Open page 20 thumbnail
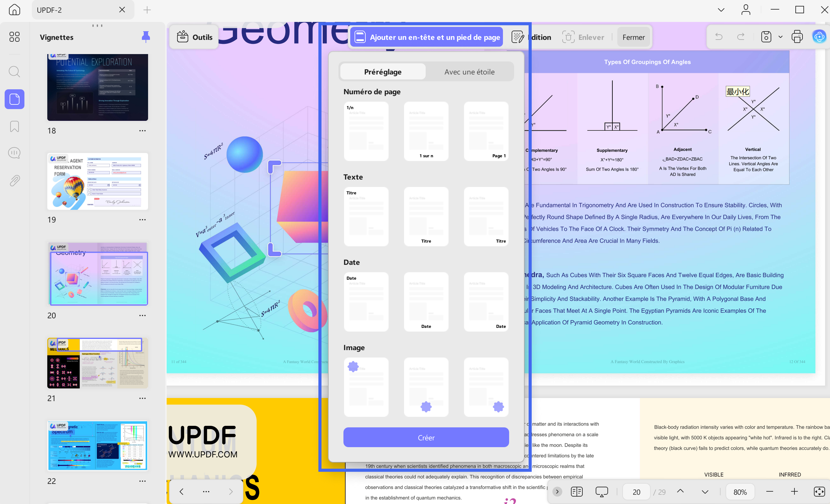The height and width of the screenshot is (504, 830). coord(98,274)
